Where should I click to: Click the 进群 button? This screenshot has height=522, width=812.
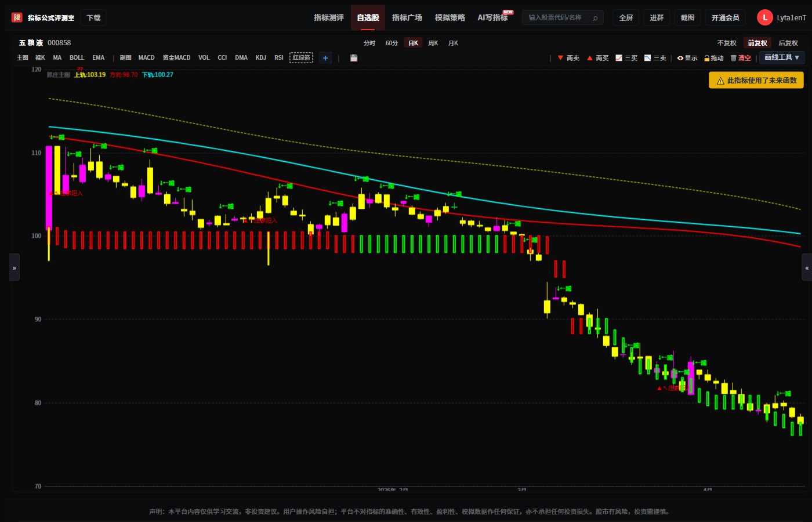[657, 17]
